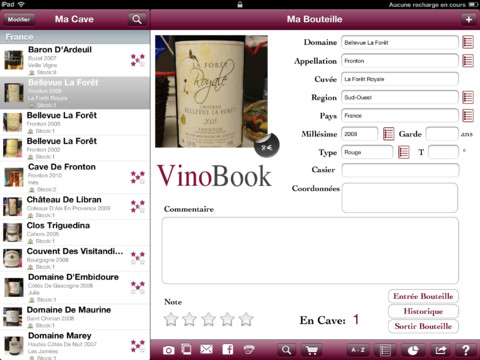The width and height of the screenshot is (480, 360).
Task: Select Bellevue La Forêt Fronton 2005 row
Action: click(x=75, y=122)
